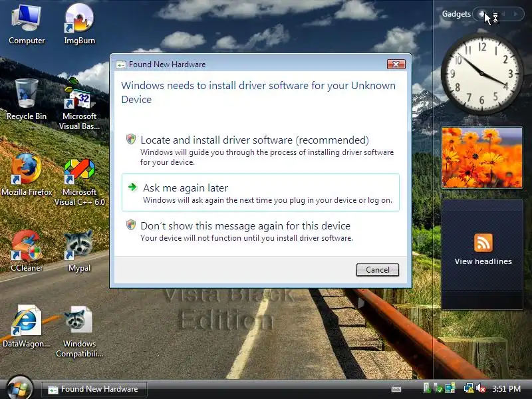Select the CCleaner desktop shortcut

(27, 251)
